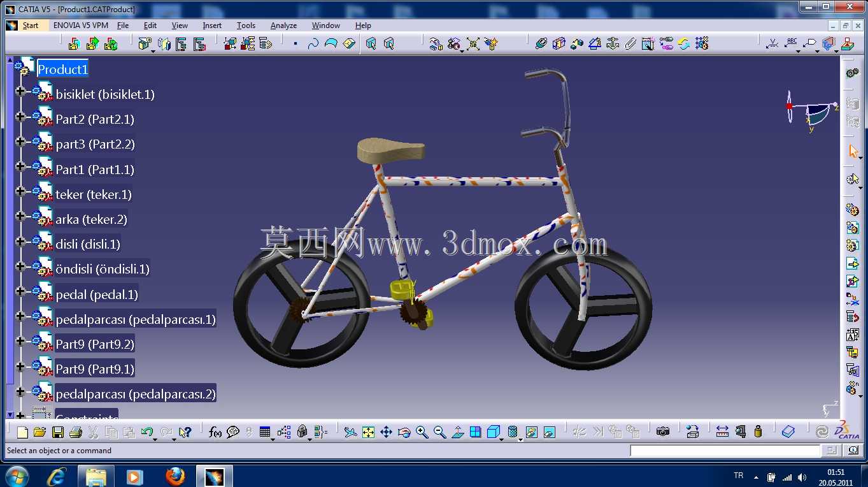Click the New document icon
This screenshot has height=487, width=868.
coord(22,432)
